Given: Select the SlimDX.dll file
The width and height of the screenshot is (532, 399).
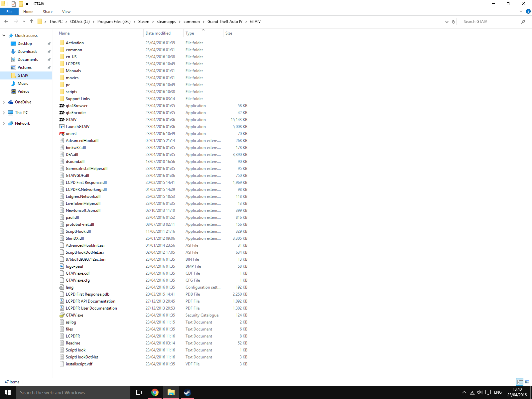Looking at the screenshot, I should 75,238.
